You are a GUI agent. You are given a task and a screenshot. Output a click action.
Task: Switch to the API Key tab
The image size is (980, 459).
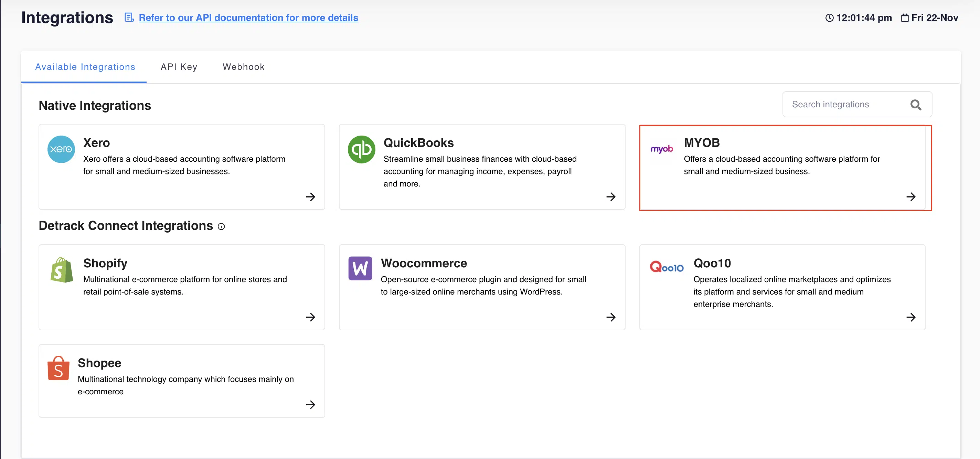[x=179, y=67]
